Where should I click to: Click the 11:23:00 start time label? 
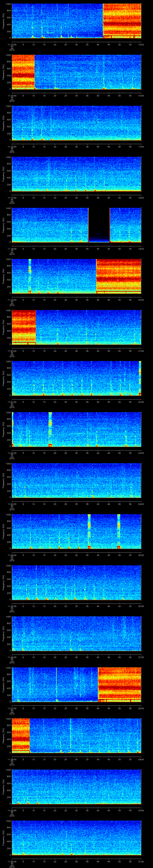pos(12,504)
